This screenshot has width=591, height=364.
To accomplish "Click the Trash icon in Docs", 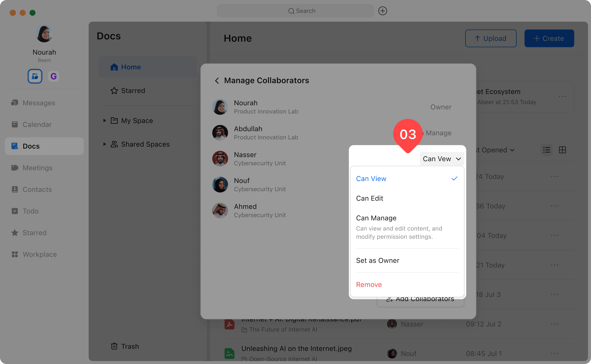I will 114,346.
